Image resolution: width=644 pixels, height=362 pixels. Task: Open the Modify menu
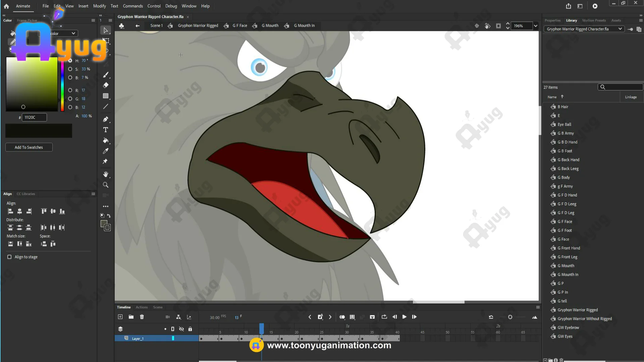99,6
